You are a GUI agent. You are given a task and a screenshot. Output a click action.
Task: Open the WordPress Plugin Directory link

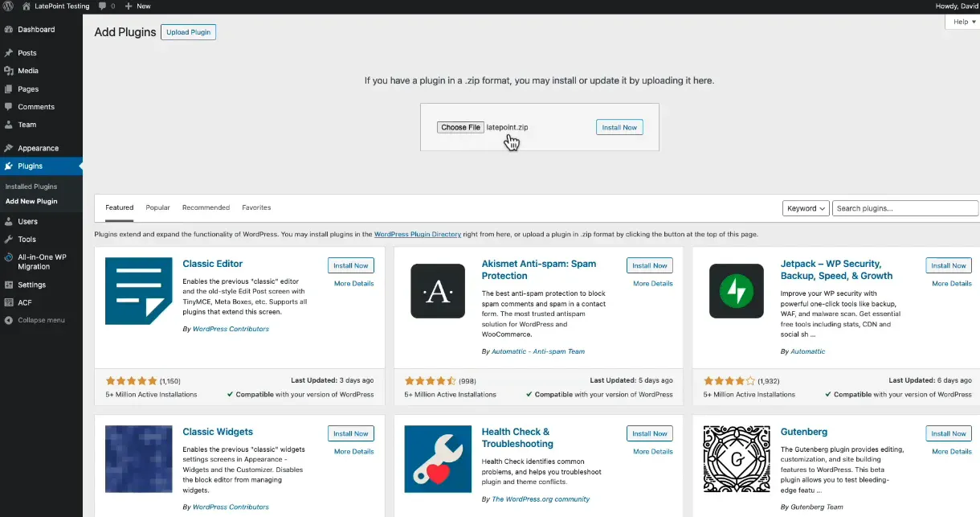coord(417,234)
